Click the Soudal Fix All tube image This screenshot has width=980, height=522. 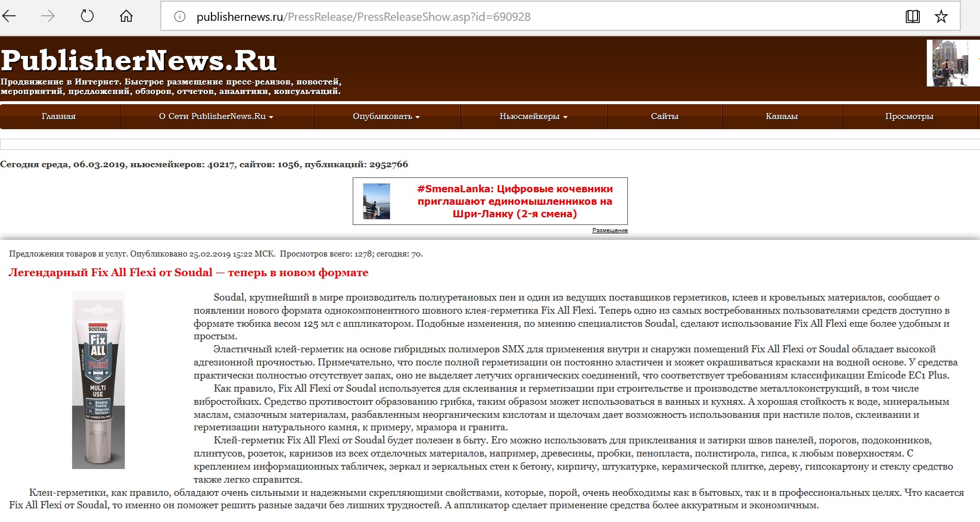(x=98, y=380)
